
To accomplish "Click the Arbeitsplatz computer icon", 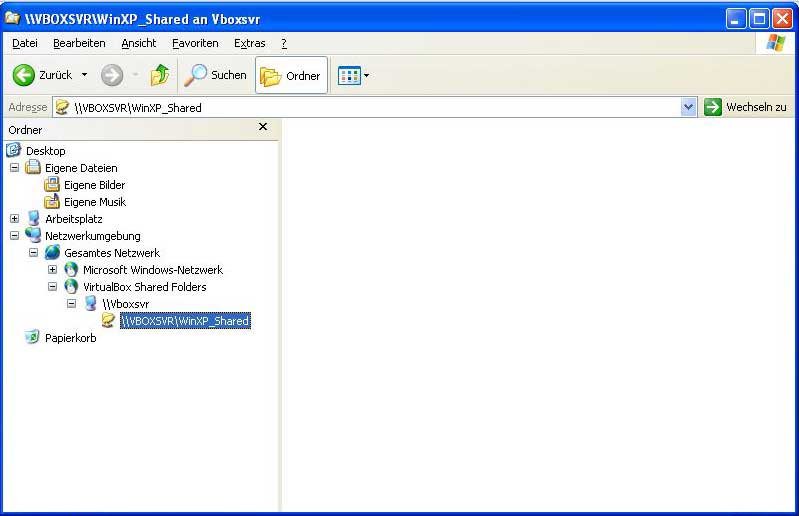I will coord(34,219).
